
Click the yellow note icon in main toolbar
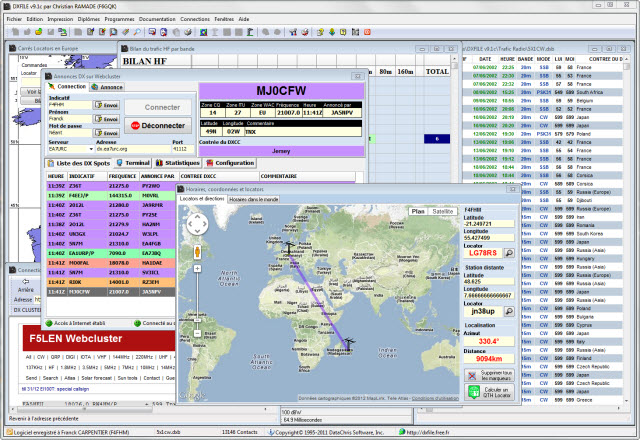[343, 32]
